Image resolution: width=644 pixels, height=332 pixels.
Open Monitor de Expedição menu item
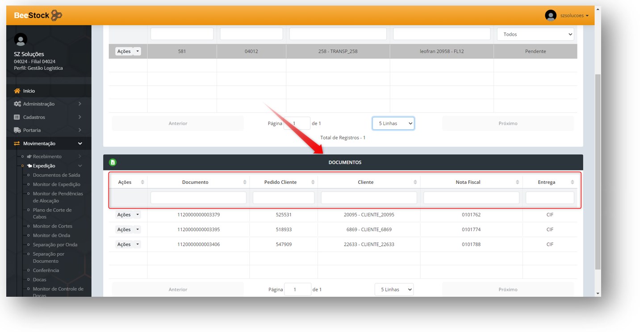(56, 184)
